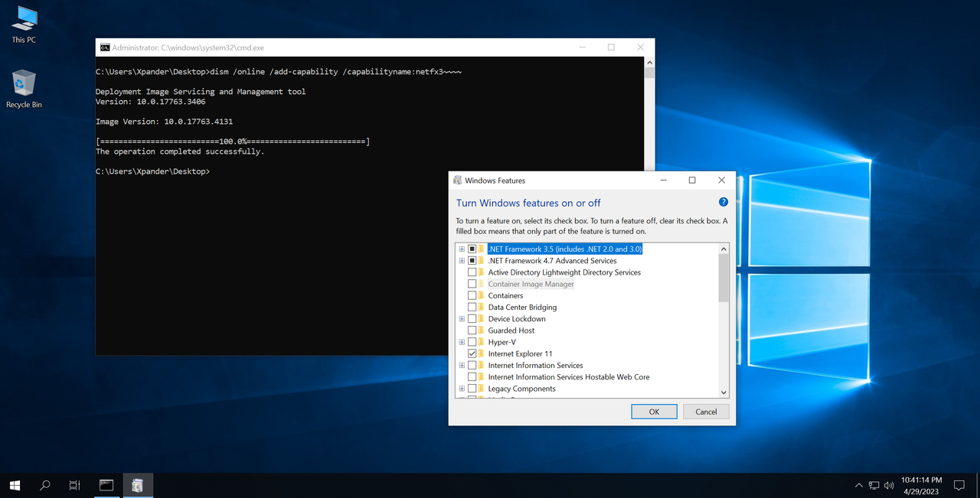
Task: Click folder icon beside Internet Explorer 11
Action: [482, 353]
